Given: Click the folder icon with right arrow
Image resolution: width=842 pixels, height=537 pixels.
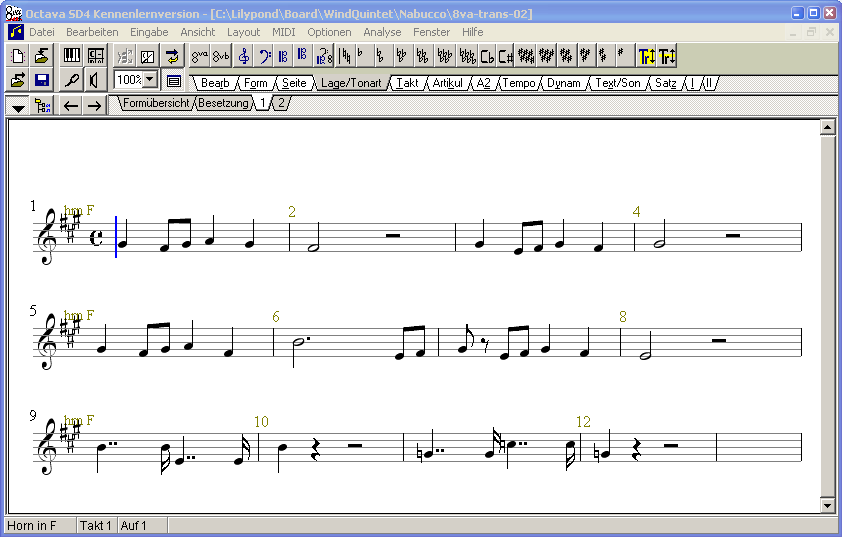Looking at the screenshot, I should point(18,81).
